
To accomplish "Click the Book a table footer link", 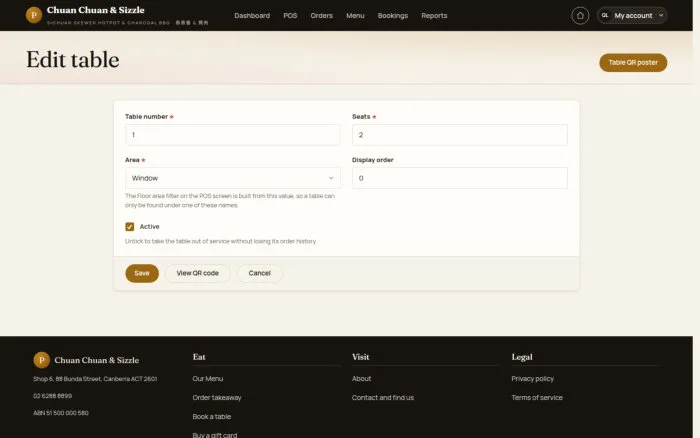I will [212, 417].
